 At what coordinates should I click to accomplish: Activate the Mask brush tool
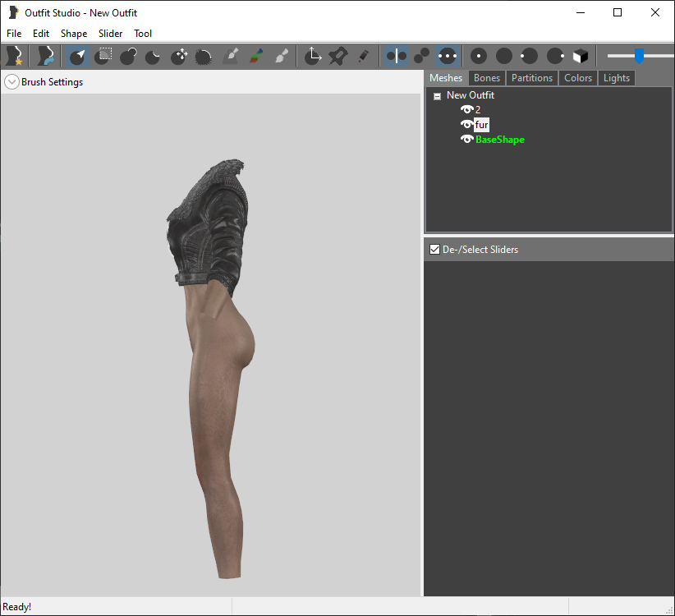tap(103, 56)
